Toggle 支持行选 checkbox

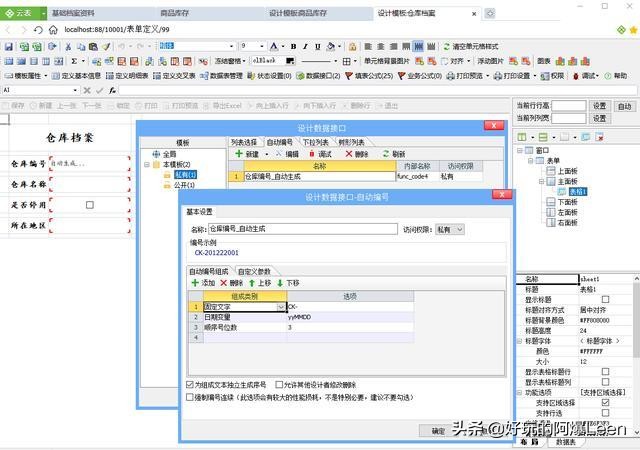pos(605,413)
